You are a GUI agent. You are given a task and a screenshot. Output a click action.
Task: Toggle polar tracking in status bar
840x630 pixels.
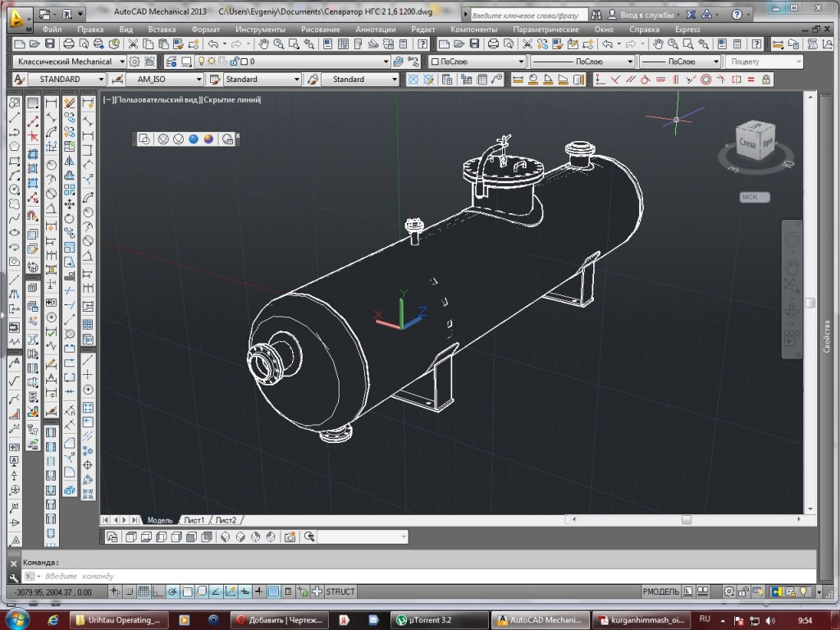(x=172, y=591)
